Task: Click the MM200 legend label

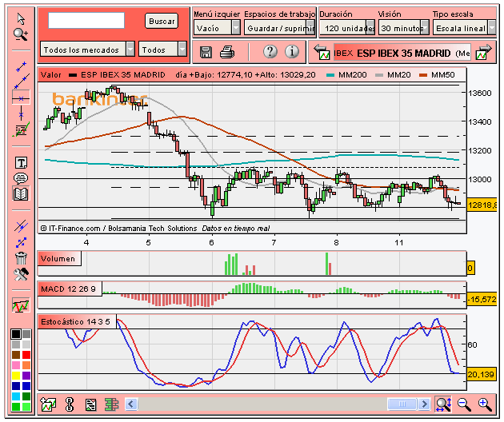Action: [x=352, y=75]
